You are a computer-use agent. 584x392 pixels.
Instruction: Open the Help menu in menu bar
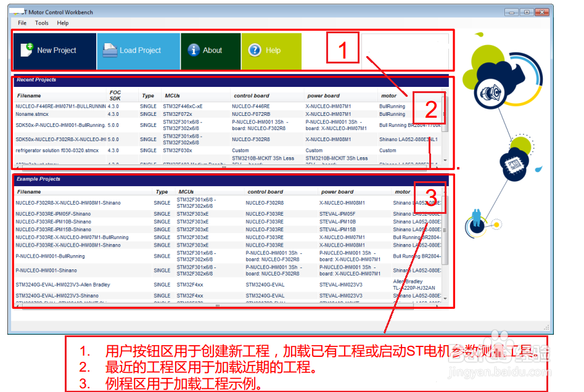pos(62,23)
